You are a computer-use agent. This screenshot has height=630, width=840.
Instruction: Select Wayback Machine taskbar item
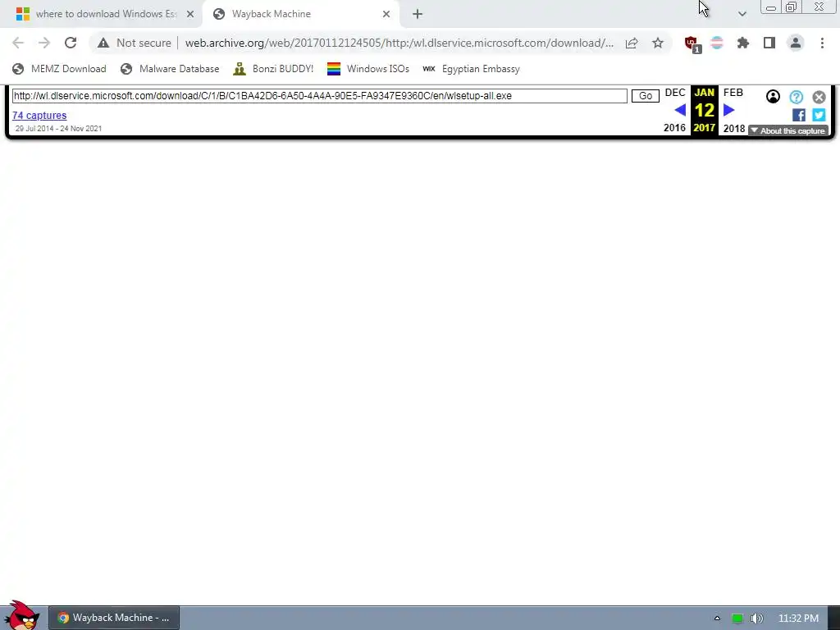point(114,618)
